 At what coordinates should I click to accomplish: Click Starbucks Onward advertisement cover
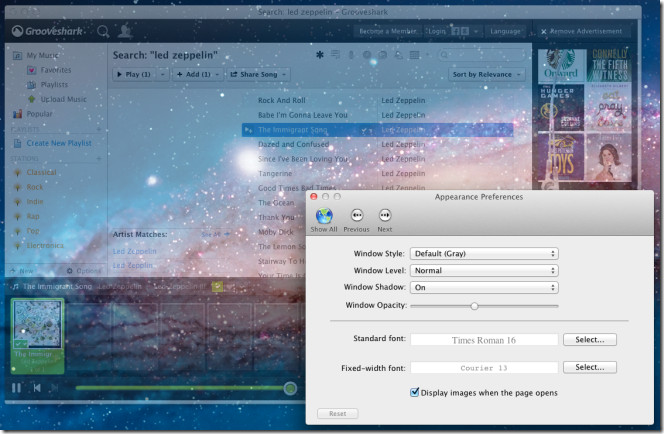(561, 65)
